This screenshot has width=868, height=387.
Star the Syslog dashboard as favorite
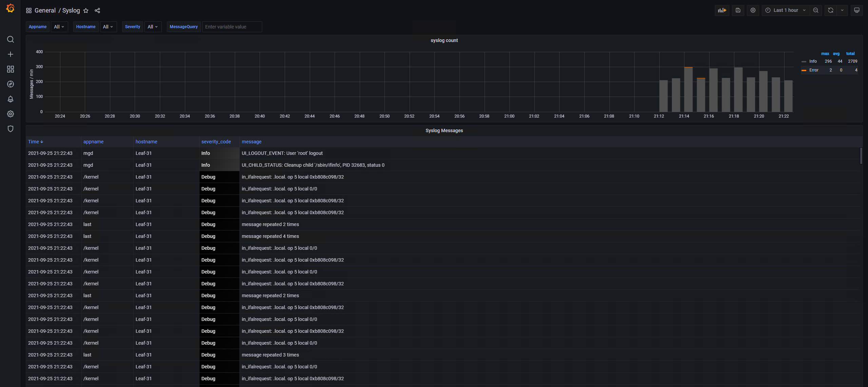[86, 11]
